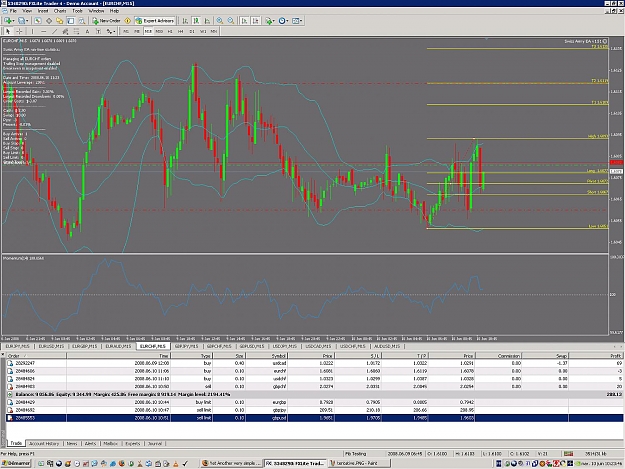Toggle the Terminal window icon
This screenshot has width=625, height=469.
[x=71, y=21]
